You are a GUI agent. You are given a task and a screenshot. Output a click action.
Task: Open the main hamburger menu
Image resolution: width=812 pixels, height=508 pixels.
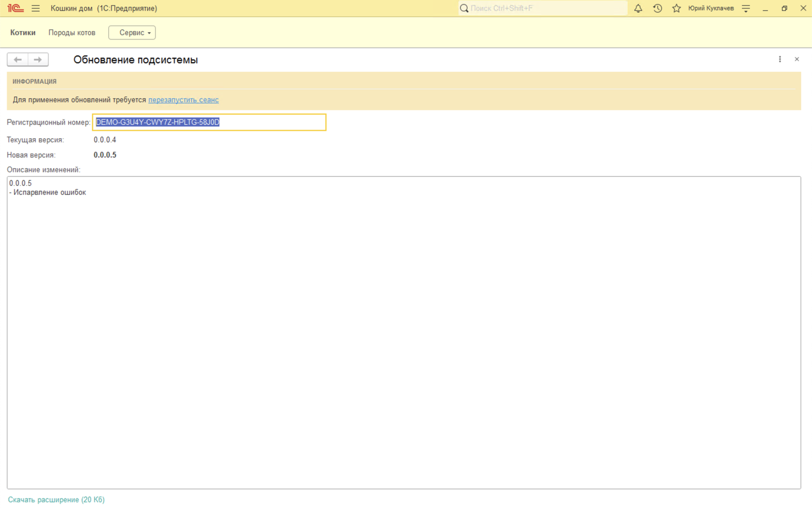coord(36,8)
